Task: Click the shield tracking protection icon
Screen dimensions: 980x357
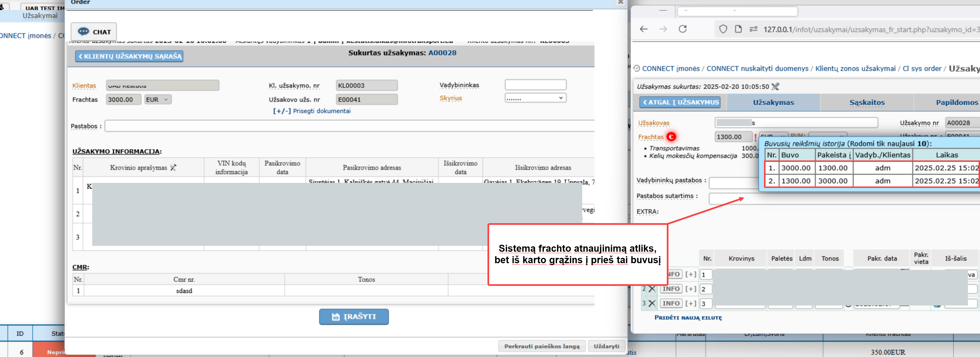Action: pos(723,29)
